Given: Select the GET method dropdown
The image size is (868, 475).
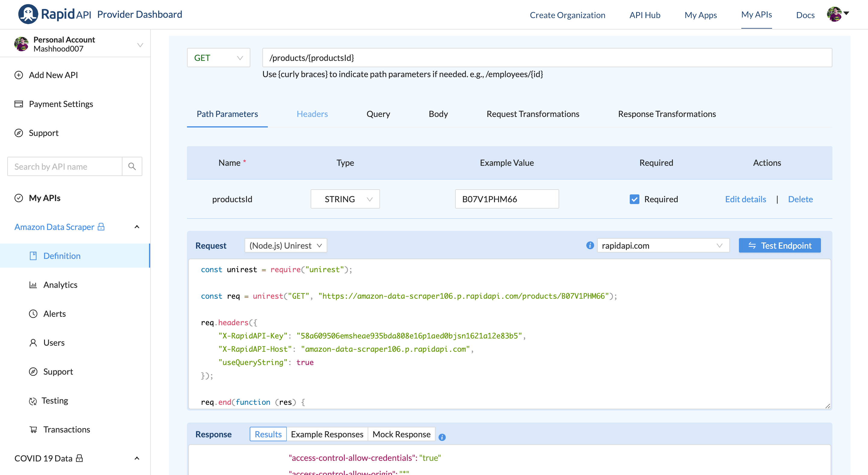Looking at the screenshot, I should (x=218, y=58).
